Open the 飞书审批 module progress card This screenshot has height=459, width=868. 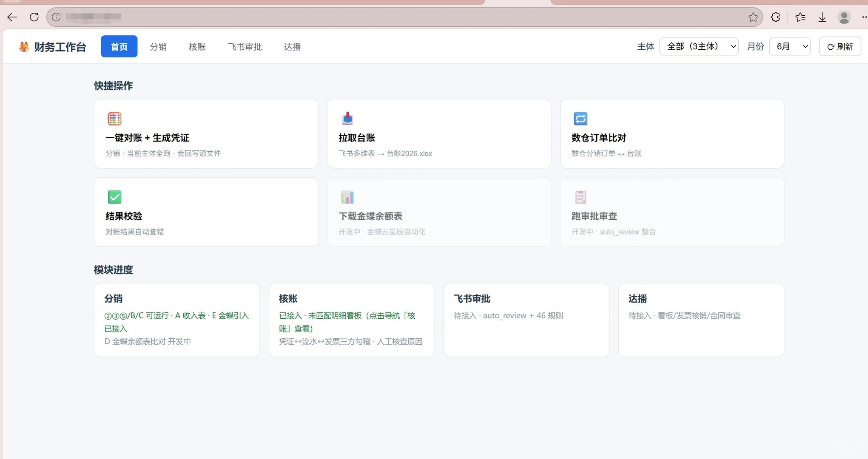click(526, 320)
